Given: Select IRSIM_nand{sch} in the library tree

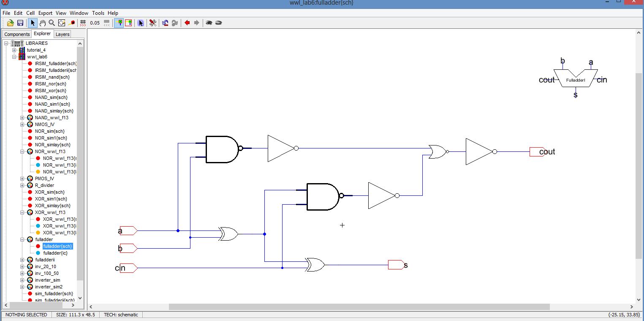Looking at the screenshot, I should pos(52,77).
